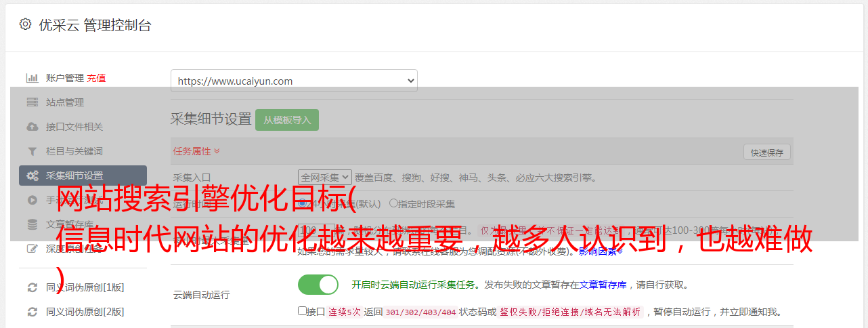Collapse the 任务属性 section
868x328 pixels.
tap(196, 150)
